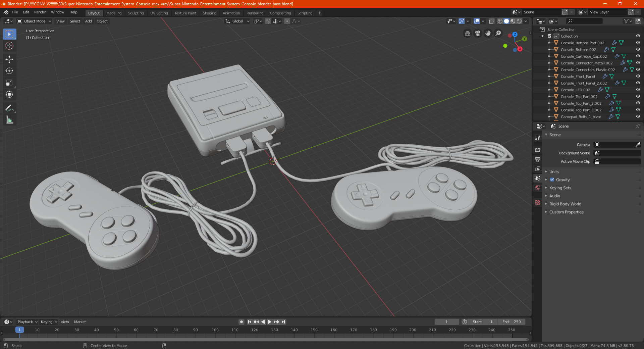The image size is (644, 349).
Task: Jump to the timeline end frame
Action: pyautogui.click(x=283, y=322)
